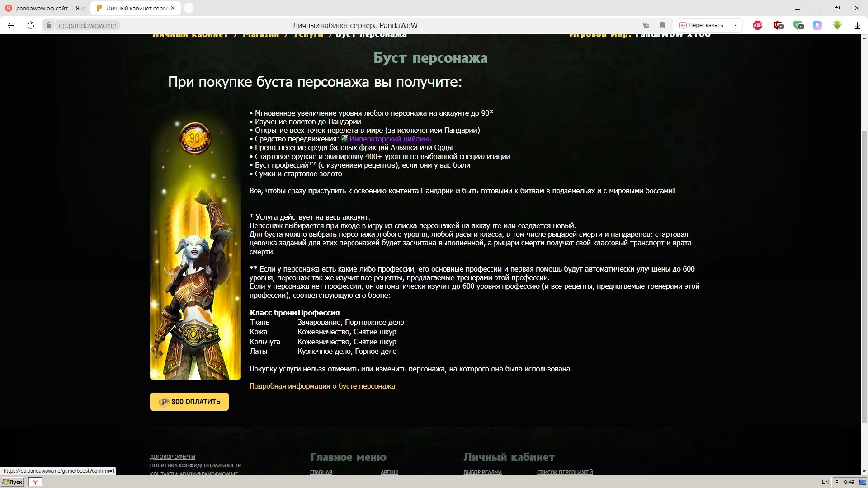The width and height of the screenshot is (868, 488).
Task: Click the 800 ОПЛАТИТЬ pay button
Action: (189, 402)
